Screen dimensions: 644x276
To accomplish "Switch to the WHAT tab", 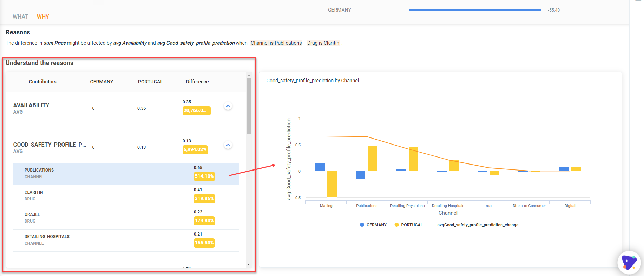I will 20,17.
